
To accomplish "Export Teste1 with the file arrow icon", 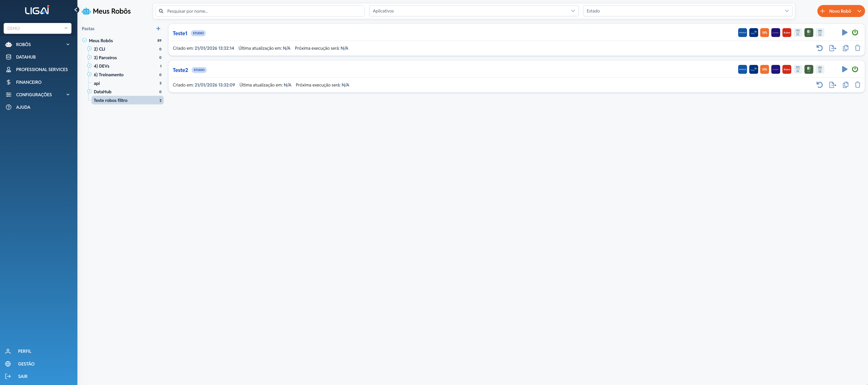I will [x=832, y=48].
